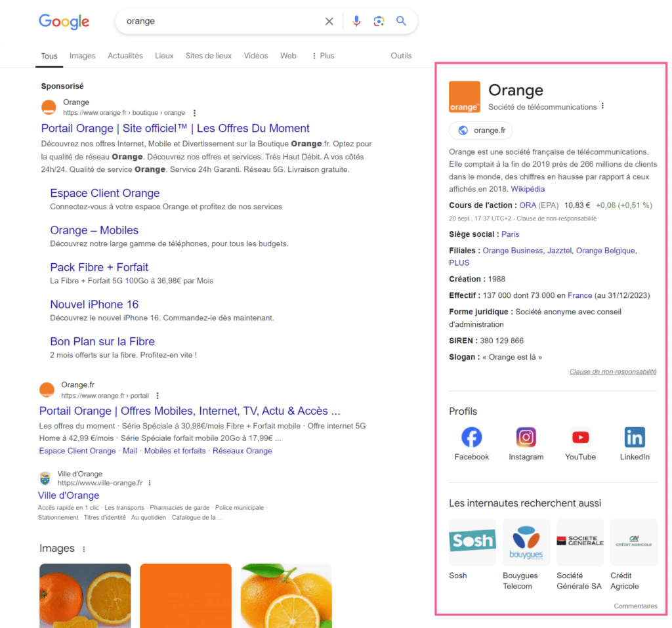Click the Orange.fr result favicon
The image size is (672, 628).
[x=47, y=390]
